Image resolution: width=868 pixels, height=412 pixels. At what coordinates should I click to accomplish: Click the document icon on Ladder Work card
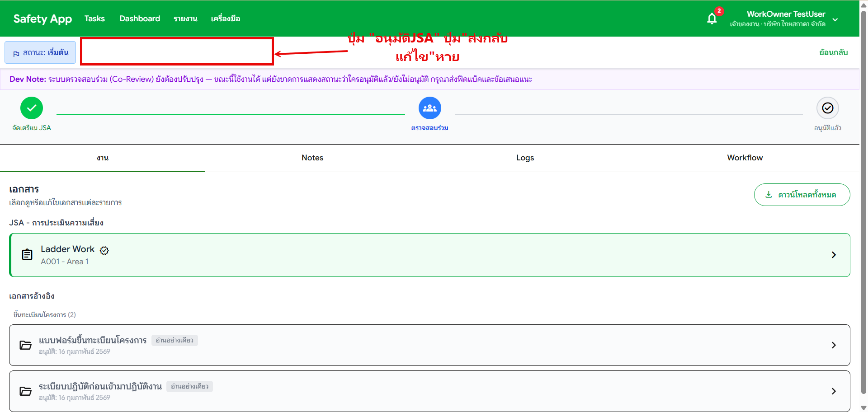click(27, 254)
